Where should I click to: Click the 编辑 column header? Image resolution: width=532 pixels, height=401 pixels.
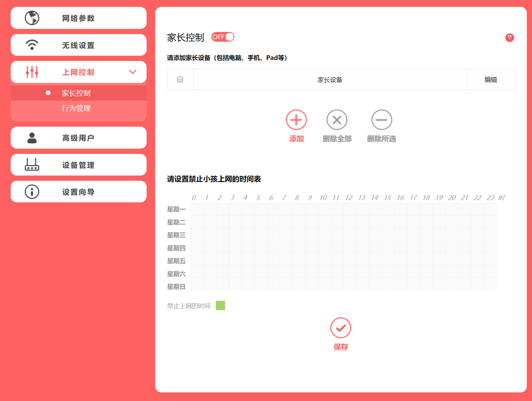click(491, 80)
